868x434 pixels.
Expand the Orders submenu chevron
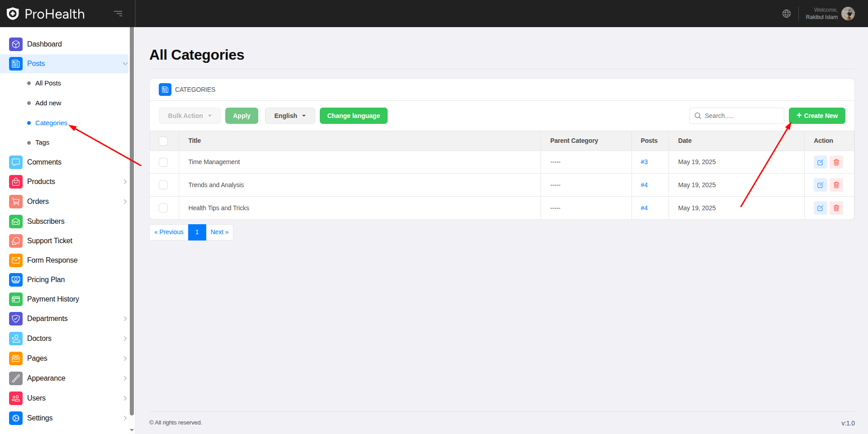[x=125, y=202]
